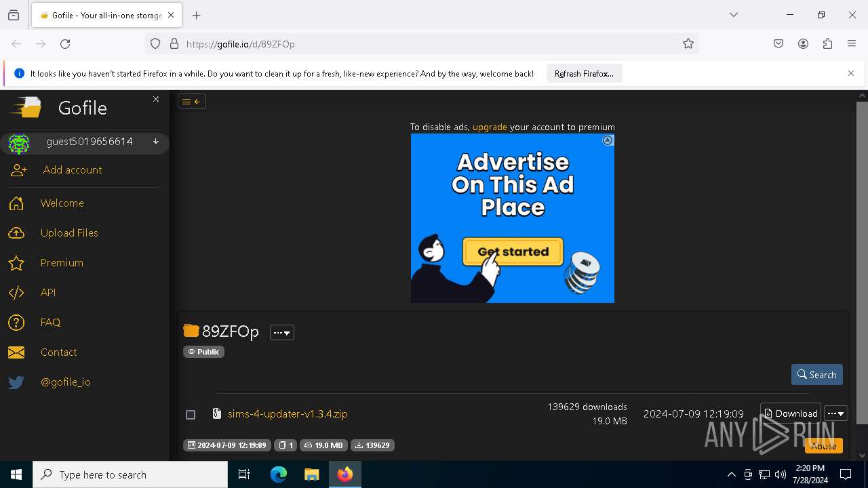Open the Contact sidebar item
Viewport: 868px width, 488px height.
coord(58,352)
